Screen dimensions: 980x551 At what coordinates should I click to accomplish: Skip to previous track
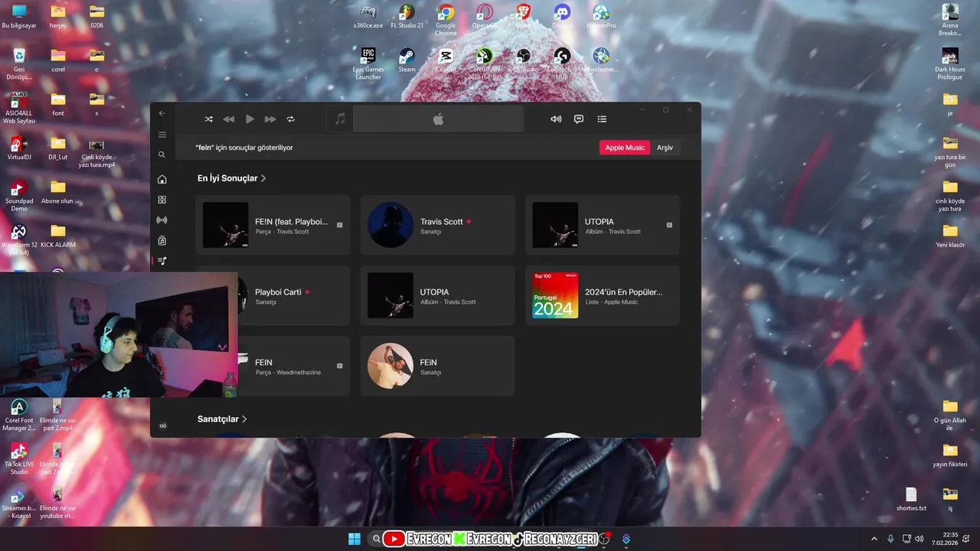228,119
